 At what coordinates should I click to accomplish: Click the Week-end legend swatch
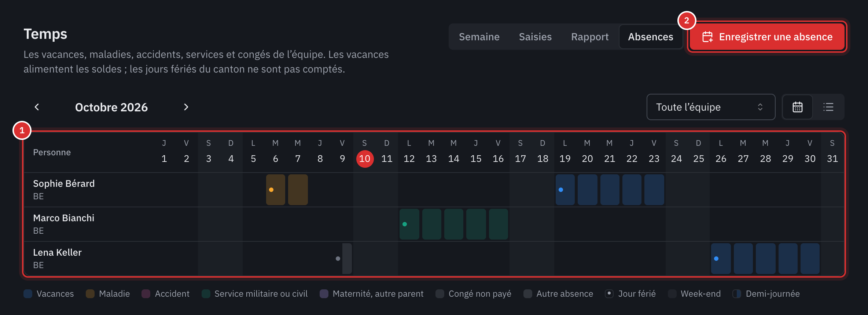pyautogui.click(x=672, y=294)
